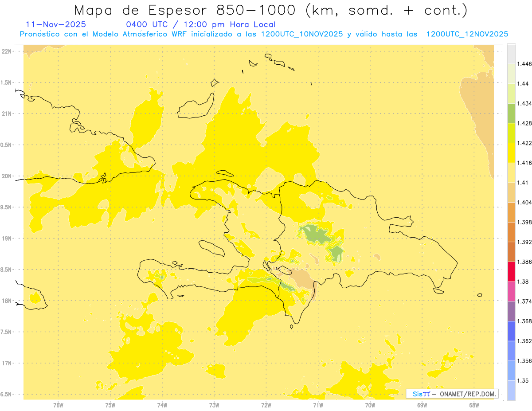Image resolution: width=532 pixels, height=411 pixels.
Task: Click the colorbar value '1.35'
Action: [x=523, y=381]
